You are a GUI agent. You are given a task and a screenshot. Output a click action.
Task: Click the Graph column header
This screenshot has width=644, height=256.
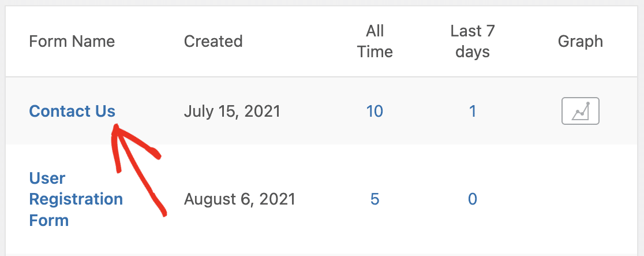[x=581, y=41]
